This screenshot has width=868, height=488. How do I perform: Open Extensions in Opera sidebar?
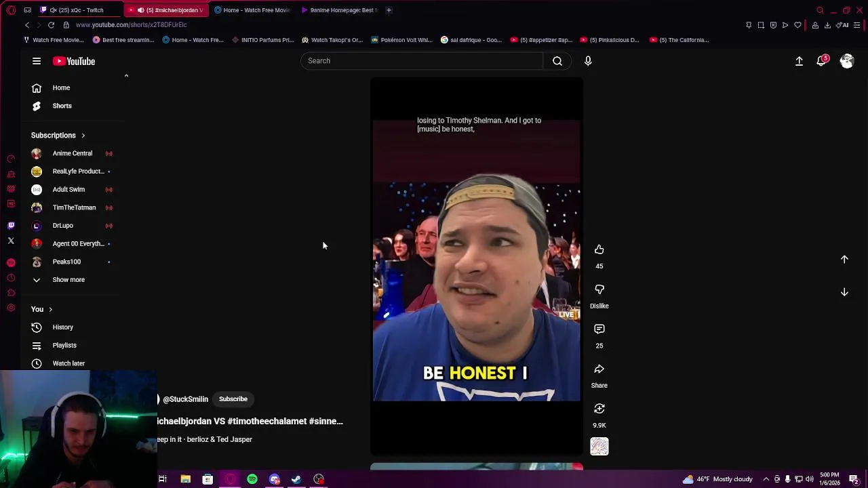(11, 293)
